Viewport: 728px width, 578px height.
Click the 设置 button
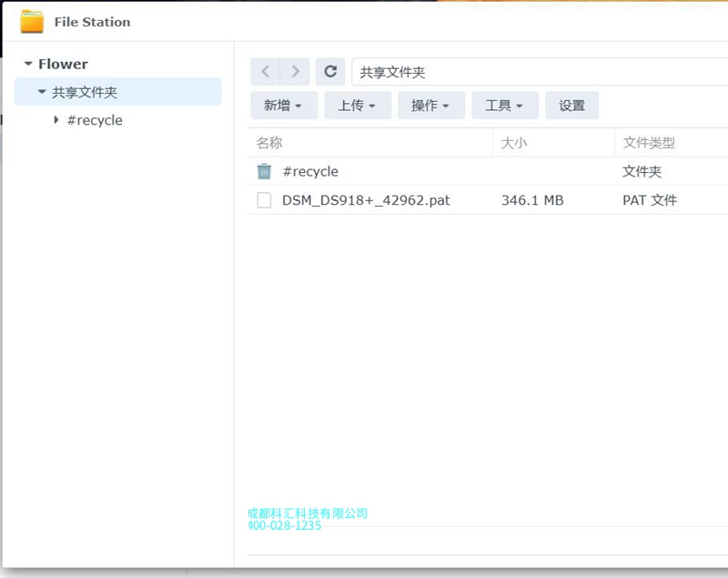(x=571, y=106)
